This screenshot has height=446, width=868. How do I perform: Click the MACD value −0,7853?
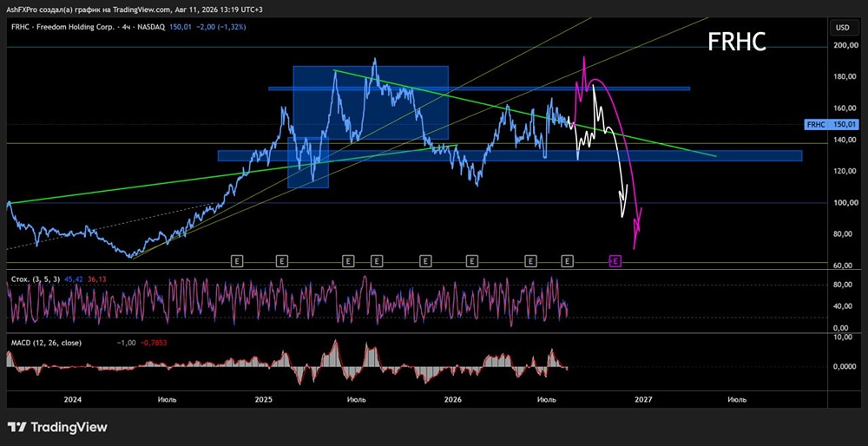click(153, 343)
